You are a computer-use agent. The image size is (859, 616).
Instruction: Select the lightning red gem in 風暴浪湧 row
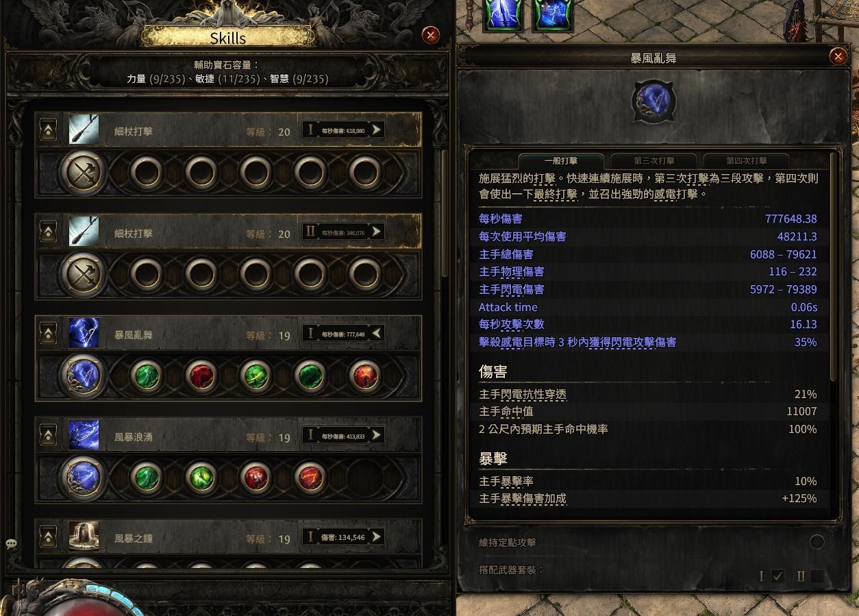click(x=310, y=478)
